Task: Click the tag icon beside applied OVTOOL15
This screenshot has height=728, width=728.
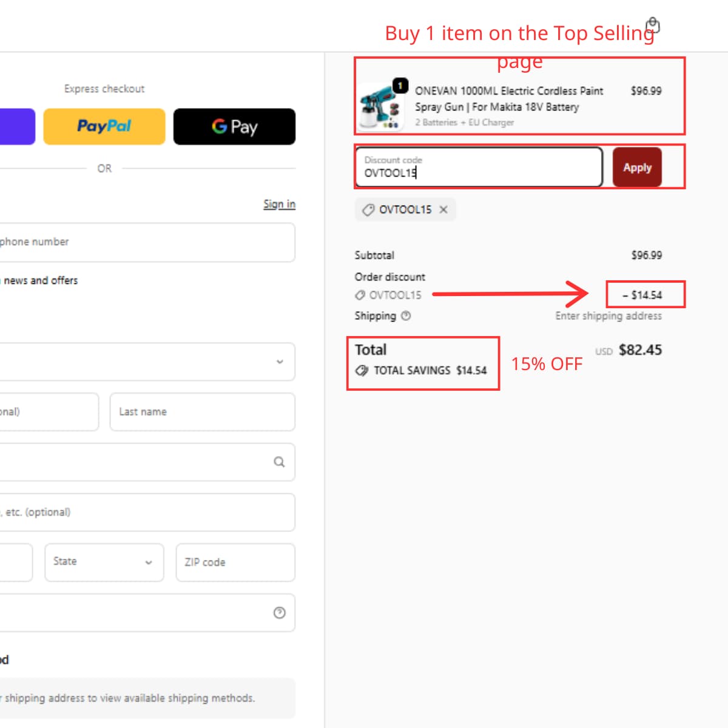Action: (368, 210)
